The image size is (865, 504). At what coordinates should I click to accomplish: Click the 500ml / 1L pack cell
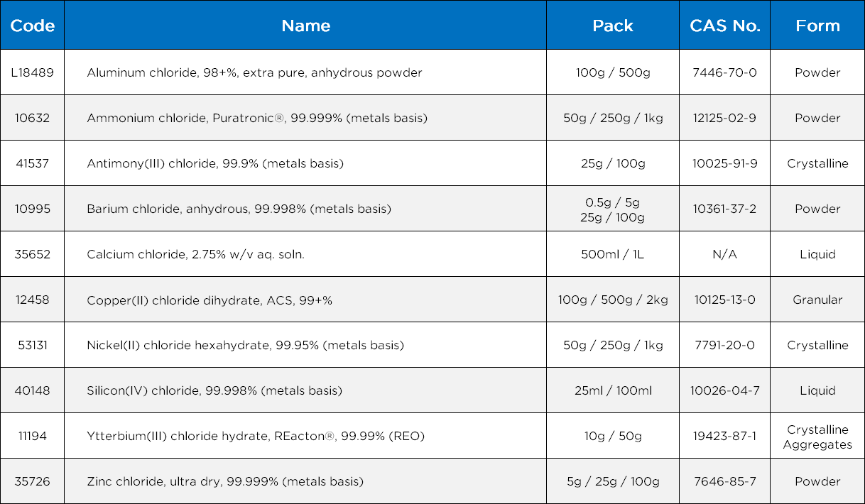pos(612,254)
